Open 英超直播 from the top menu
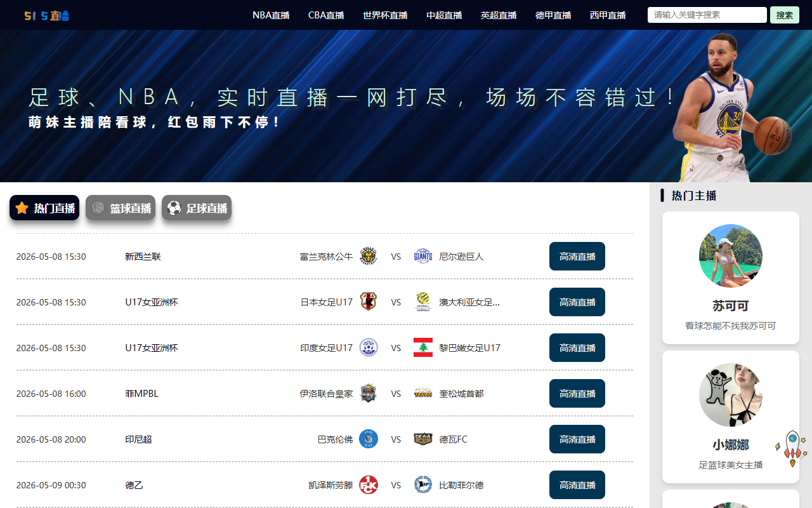The width and height of the screenshot is (812, 508). pos(499,15)
